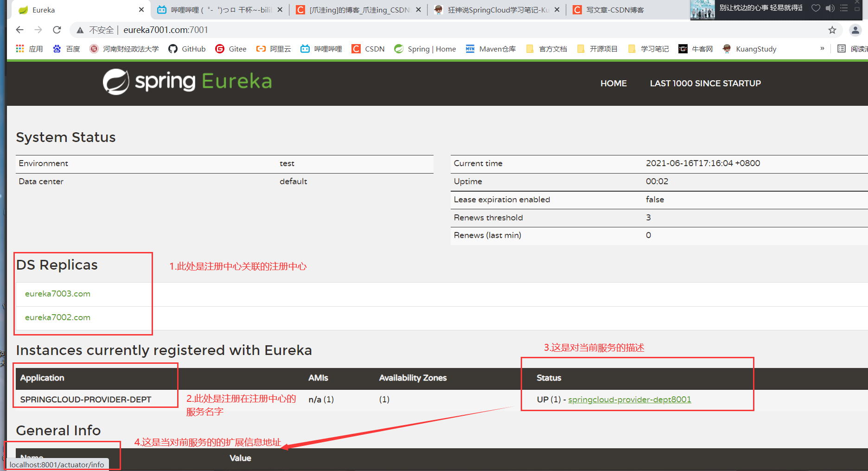Image resolution: width=868 pixels, height=471 pixels.
Task: Open the Chrome profile avatar icon
Action: point(855,30)
